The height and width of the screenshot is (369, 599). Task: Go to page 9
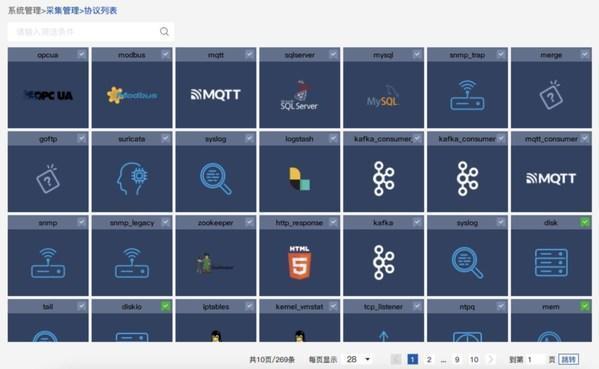click(x=457, y=359)
